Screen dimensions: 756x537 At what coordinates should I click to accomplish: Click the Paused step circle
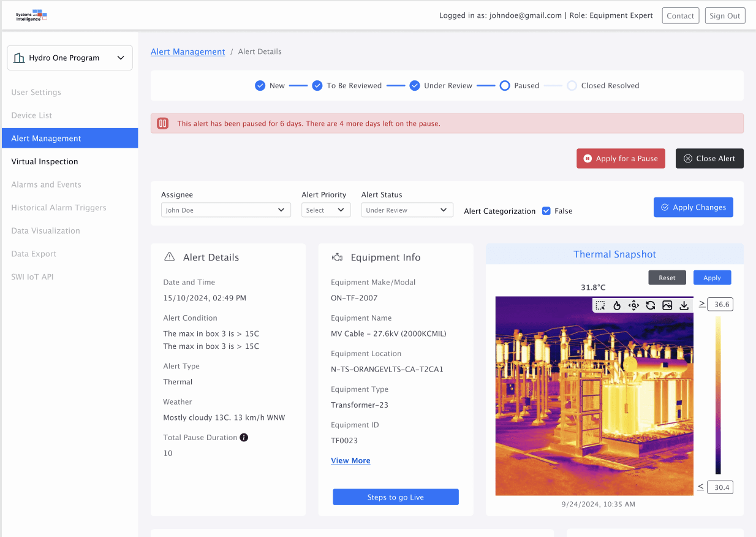click(505, 86)
